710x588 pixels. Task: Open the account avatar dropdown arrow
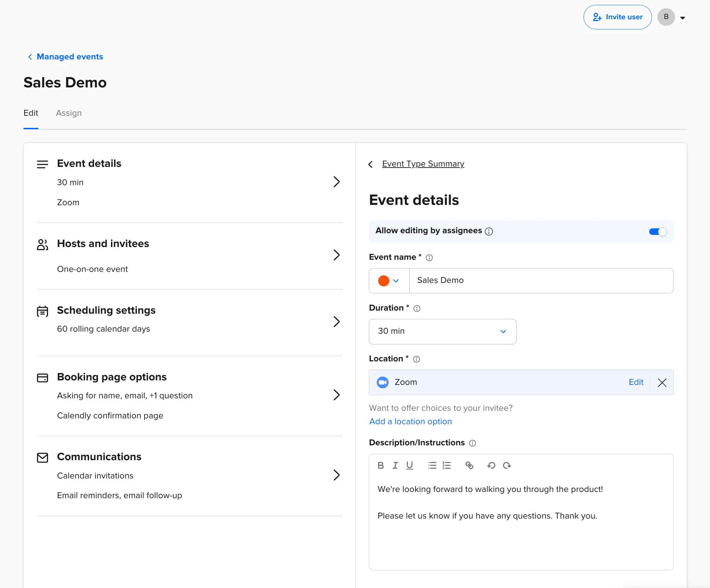(682, 18)
